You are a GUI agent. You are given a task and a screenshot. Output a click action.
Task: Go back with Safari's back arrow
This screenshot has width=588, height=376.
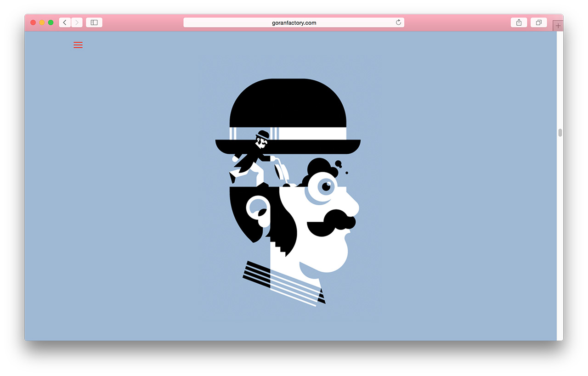pyautogui.click(x=65, y=22)
